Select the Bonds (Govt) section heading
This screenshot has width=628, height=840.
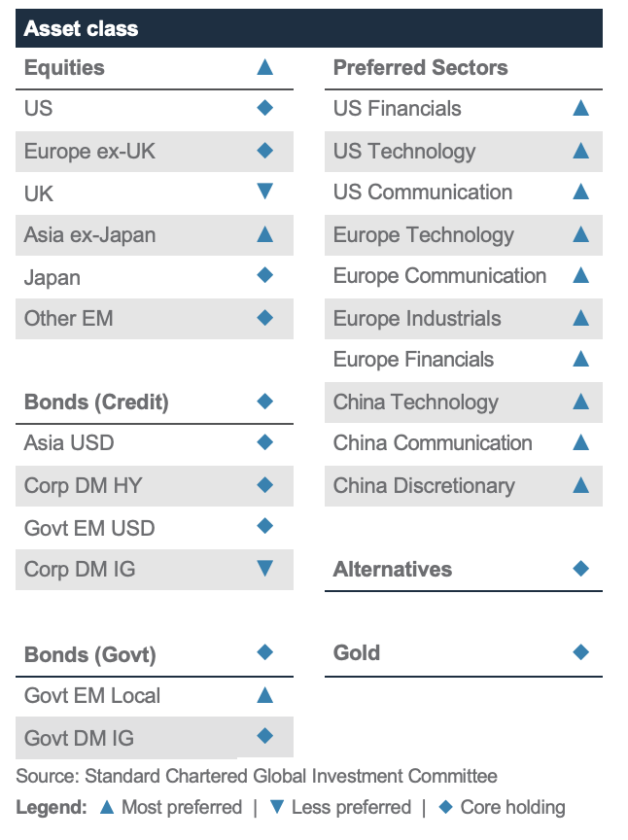click(90, 654)
